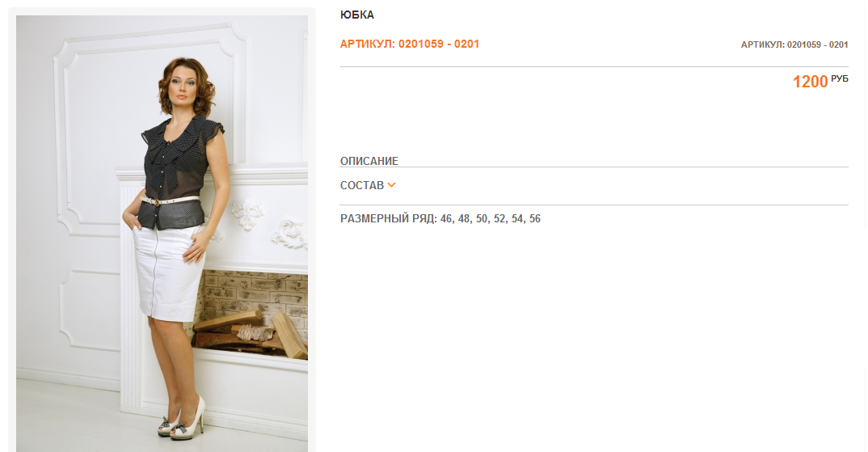
Task: Click the РУБ currency label
Action: [839, 79]
